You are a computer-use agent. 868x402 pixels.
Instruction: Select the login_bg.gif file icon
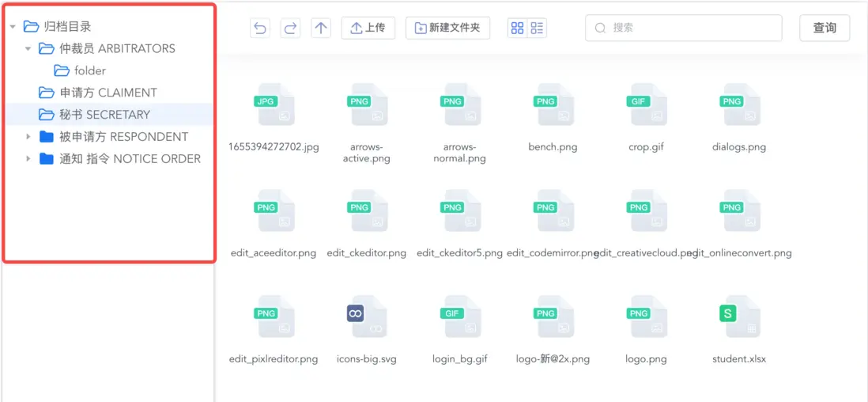point(461,317)
